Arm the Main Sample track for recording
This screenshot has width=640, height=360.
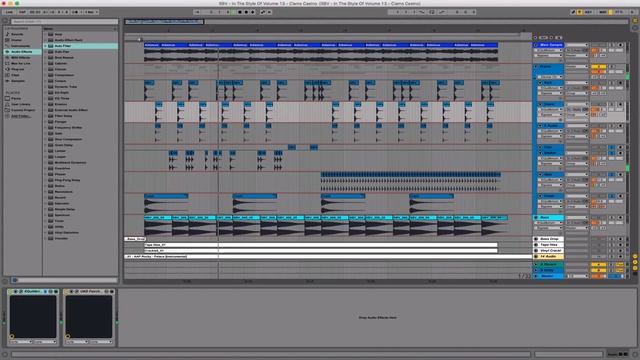coord(621,45)
